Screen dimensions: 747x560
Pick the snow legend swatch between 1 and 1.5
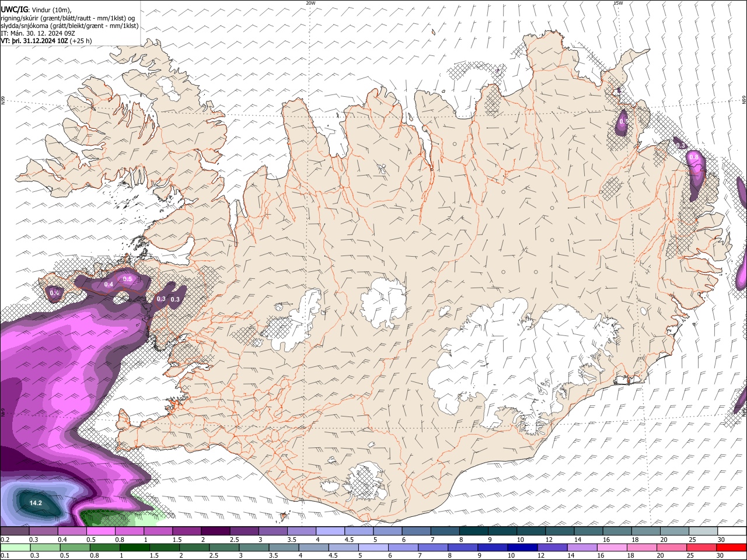click(x=158, y=531)
